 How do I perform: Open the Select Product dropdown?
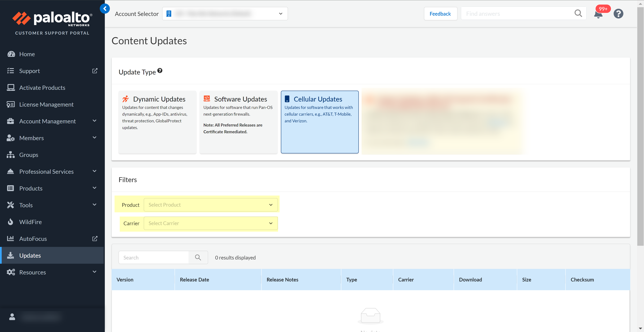(210, 205)
